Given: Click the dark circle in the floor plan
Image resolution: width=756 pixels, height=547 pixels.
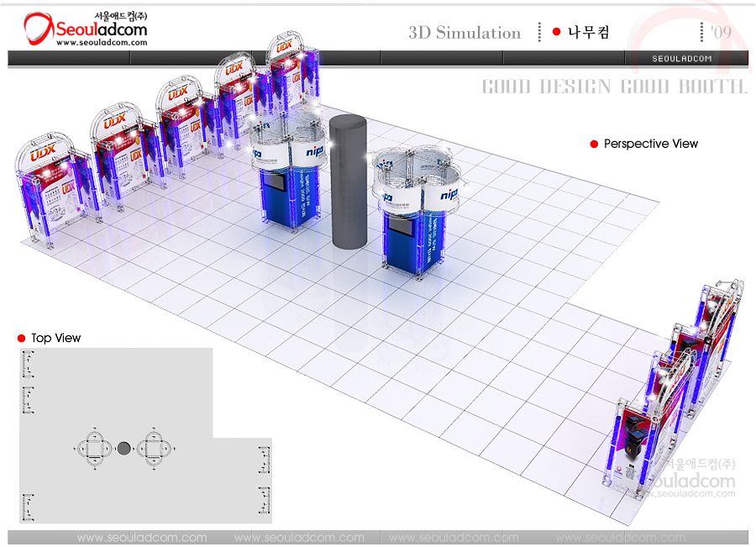Looking at the screenshot, I should 124,449.
